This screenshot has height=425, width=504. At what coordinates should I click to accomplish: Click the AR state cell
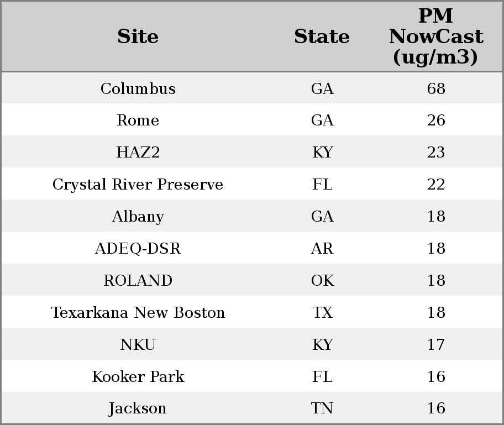coord(322,249)
